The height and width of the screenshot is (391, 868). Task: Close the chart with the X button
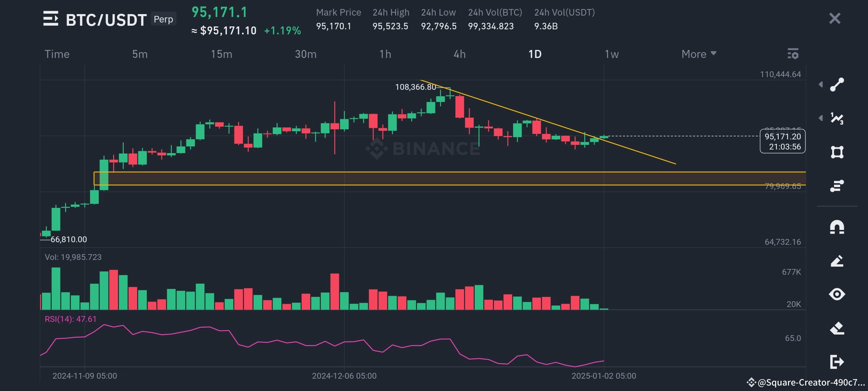834,18
